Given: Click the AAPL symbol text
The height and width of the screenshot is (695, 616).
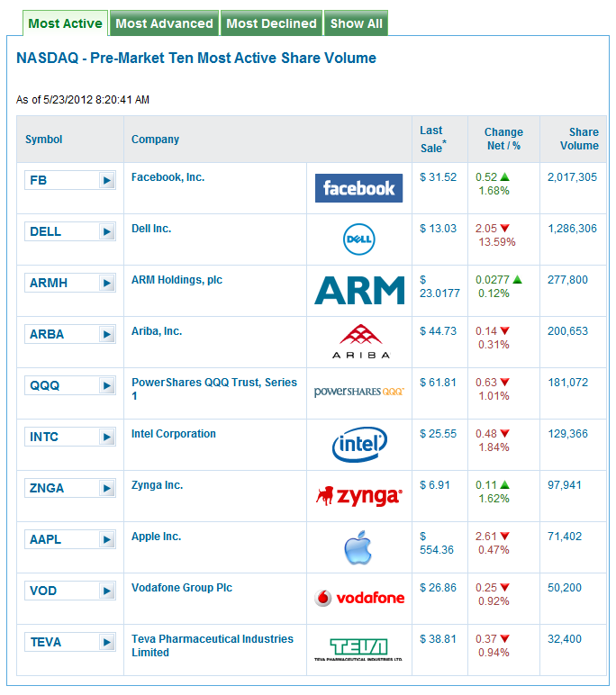Looking at the screenshot, I should point(45,539).
